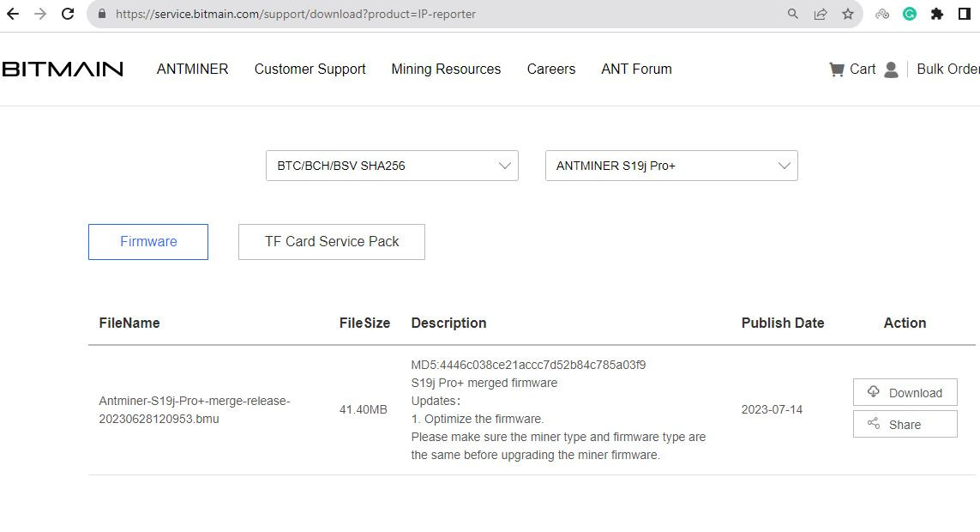Open the user account profile icon
980x532 pixels.
click(891, 70)
